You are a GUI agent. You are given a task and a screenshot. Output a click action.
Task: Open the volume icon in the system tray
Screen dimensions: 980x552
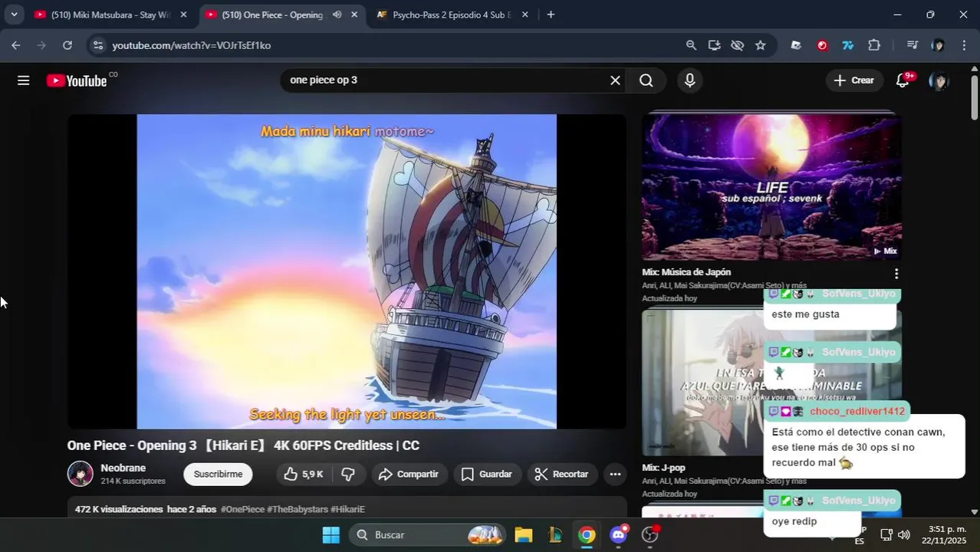click(x=904, y=534)
